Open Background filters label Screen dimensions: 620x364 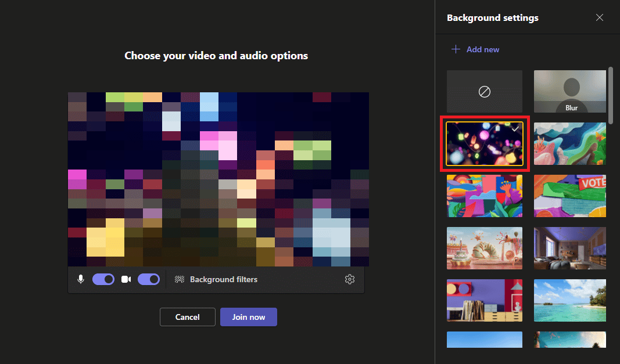point(223,279)
